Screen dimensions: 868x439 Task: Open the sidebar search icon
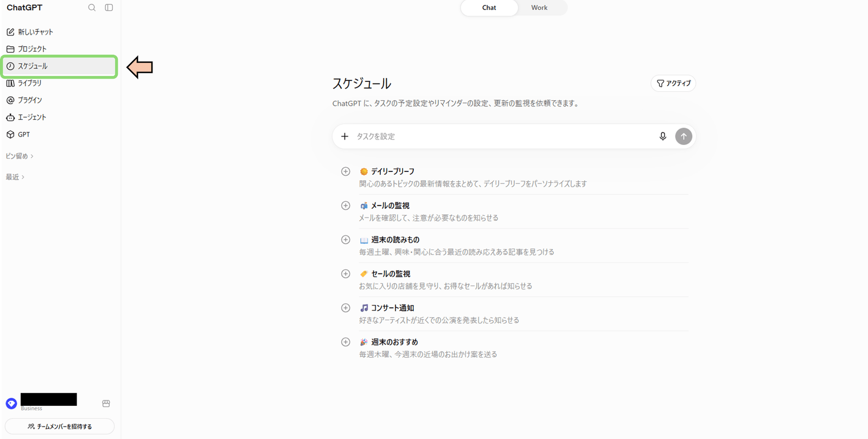pos(92,8)
